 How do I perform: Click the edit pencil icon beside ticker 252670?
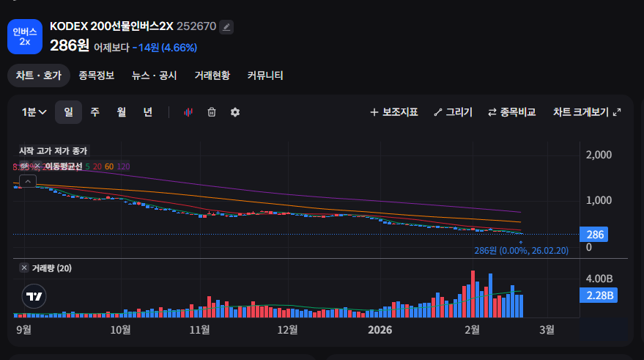click(226, 27)
